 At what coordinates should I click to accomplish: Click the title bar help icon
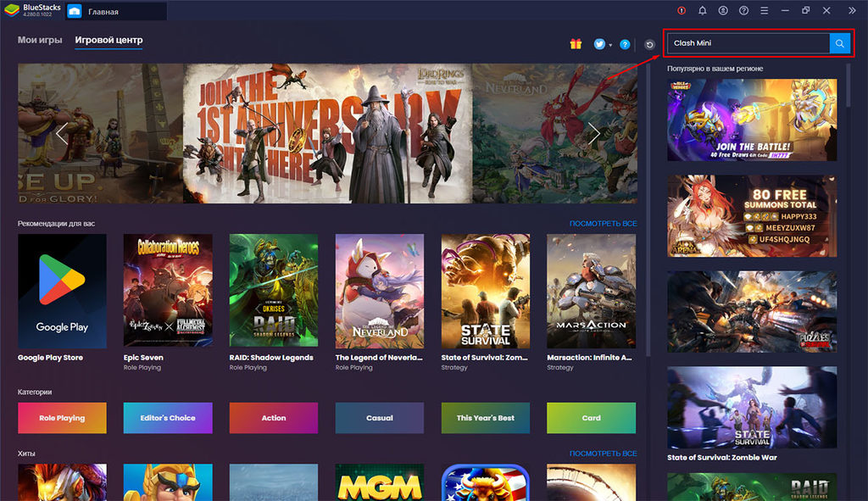tap(744, 10)
